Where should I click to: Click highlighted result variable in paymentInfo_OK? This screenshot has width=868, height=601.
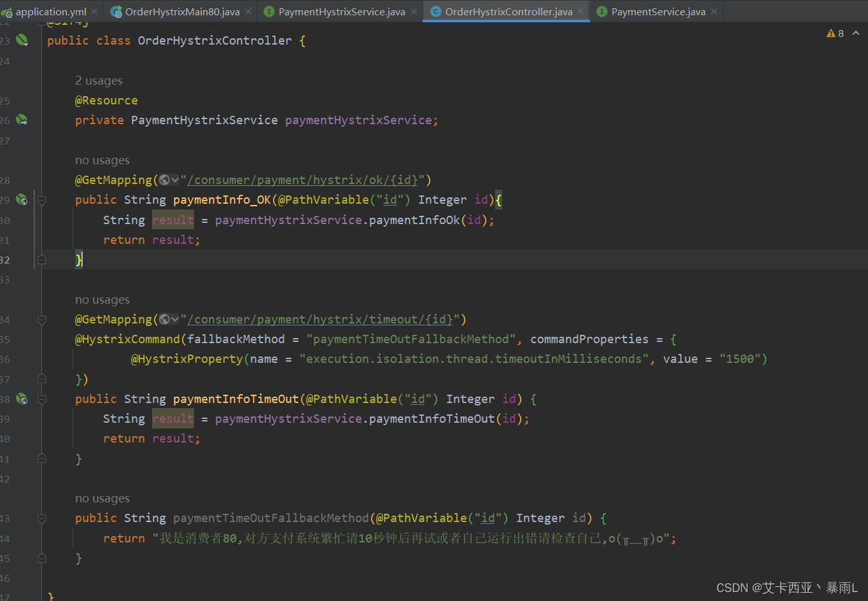[x=173, y=220]
